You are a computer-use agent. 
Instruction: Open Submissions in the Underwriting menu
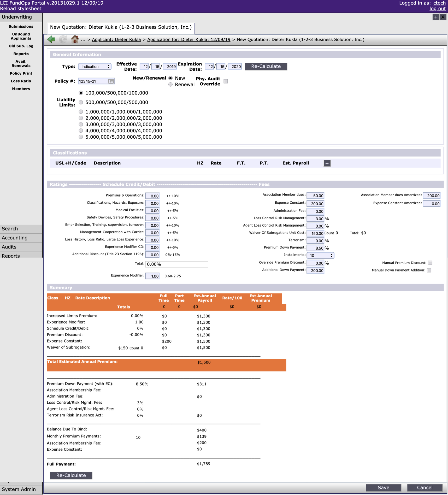[21, 26]
